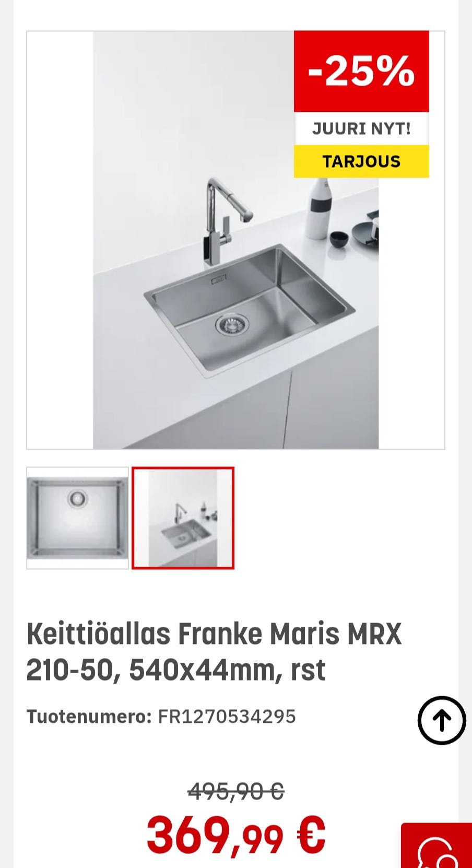Click product number FR1270534295
The image size is (472, 868).
227,716
